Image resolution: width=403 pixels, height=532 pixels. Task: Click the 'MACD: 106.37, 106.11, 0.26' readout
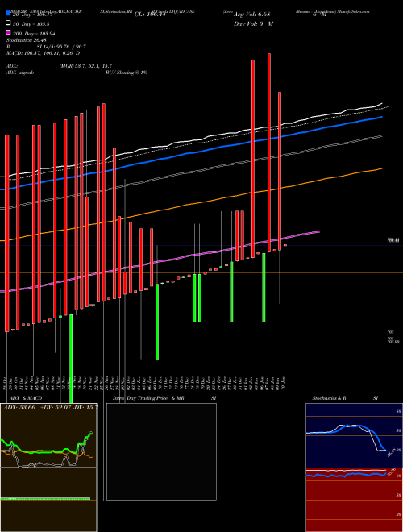41,53
